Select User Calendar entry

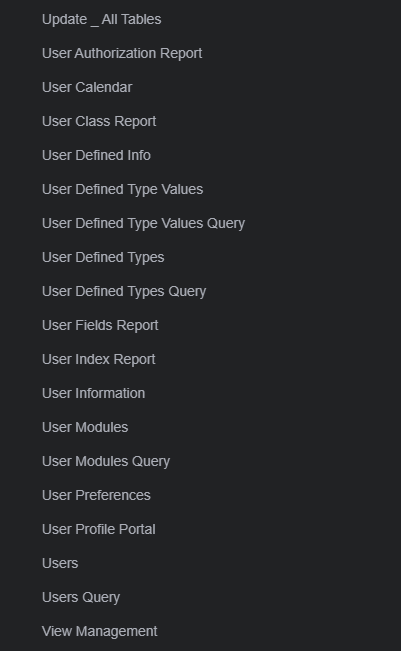[87, 88]
